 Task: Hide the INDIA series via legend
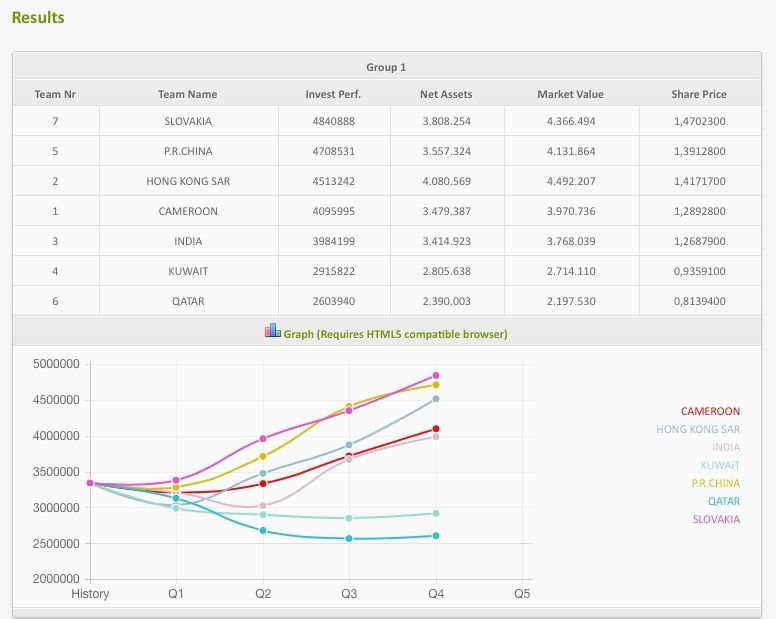point(726,447)
